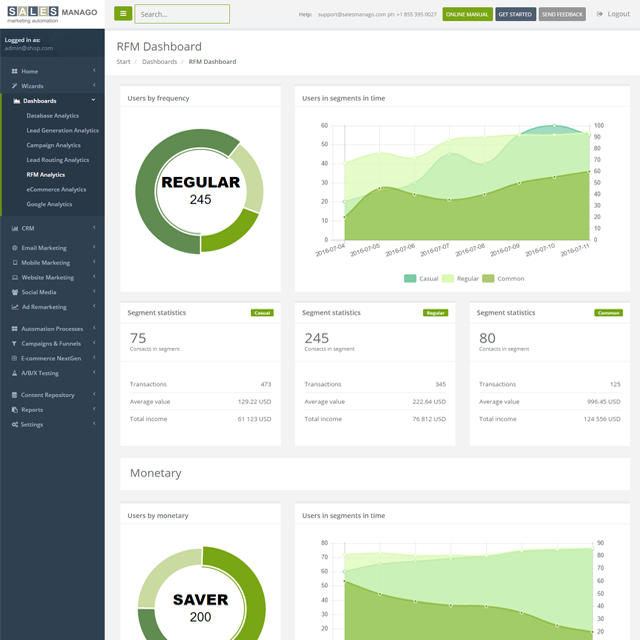The height and width of the screenshot is (640, 640).
Task: Click the GET STARTED button
Action: point(515,14)
